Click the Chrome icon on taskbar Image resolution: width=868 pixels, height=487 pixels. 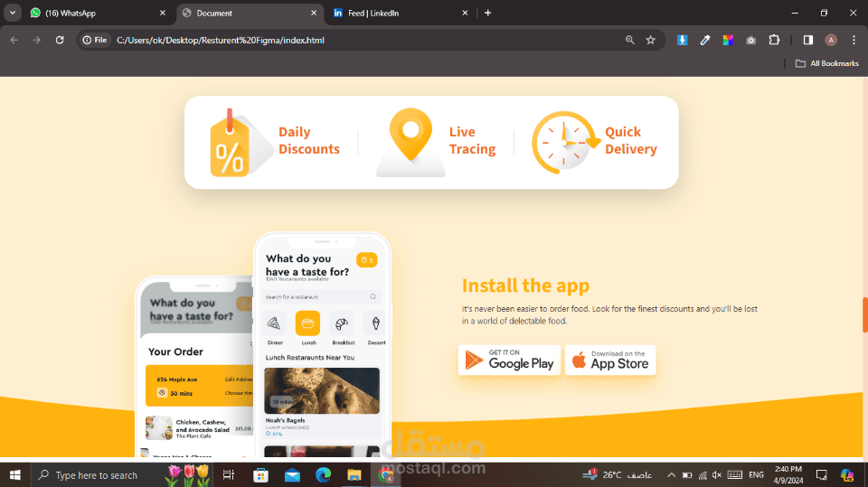386,475
